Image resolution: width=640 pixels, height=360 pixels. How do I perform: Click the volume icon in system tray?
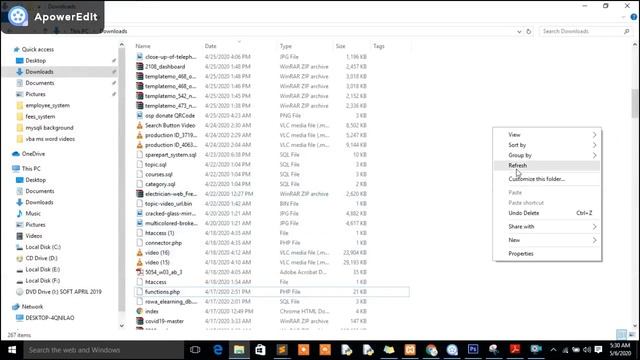587,350
